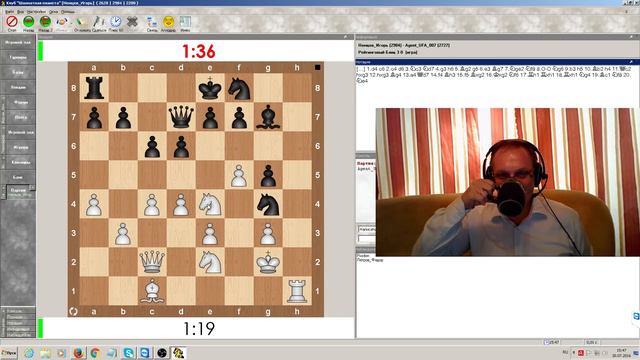The image size is (640, 360).
Task: Click the white knight on e4
Action: coord(210,204)
